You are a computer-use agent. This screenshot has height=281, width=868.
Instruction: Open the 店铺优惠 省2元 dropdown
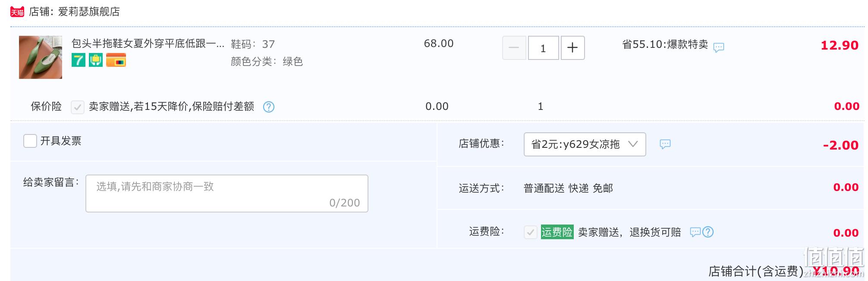584,144
